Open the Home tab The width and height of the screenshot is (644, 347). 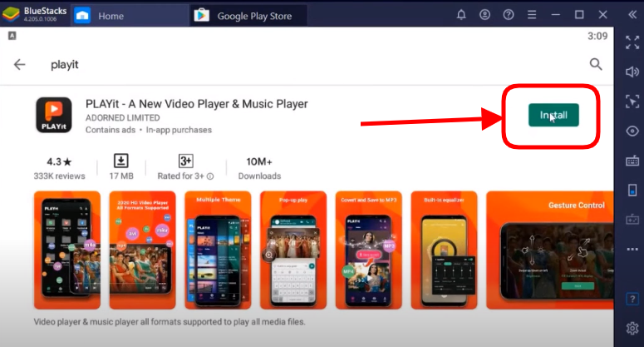click(130, 16)
